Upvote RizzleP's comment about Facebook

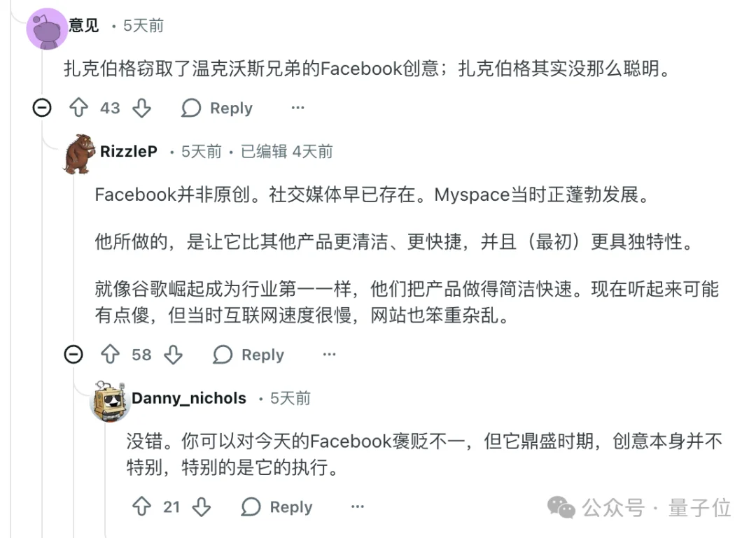click(110, 355)
